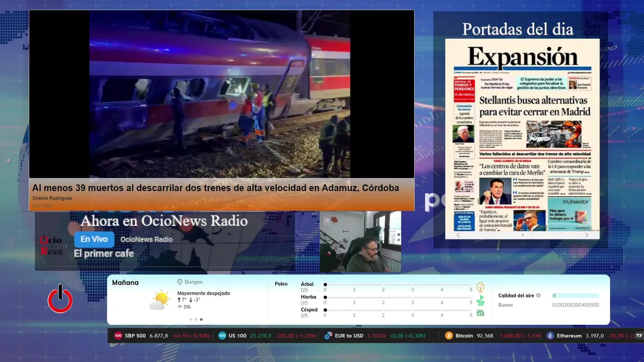Click the Polen section label
644x362 pixels.
pyautogui.click(x=281, y=284)
